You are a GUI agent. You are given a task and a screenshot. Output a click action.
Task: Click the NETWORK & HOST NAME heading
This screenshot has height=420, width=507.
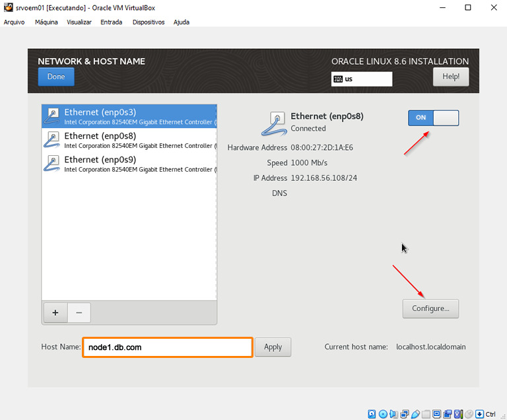click(x=92, y=61)
